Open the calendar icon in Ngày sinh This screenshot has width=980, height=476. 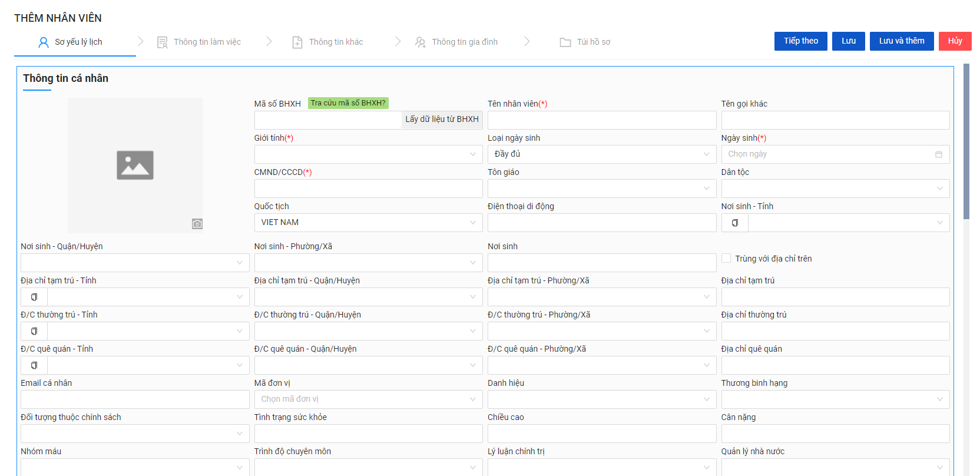938,154
